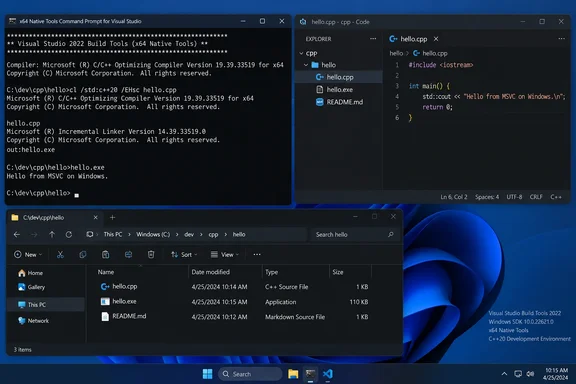Open the Sort dropdown in File Explorer
The width and height of the screenshot is (576, 384).
click(184, 254)
